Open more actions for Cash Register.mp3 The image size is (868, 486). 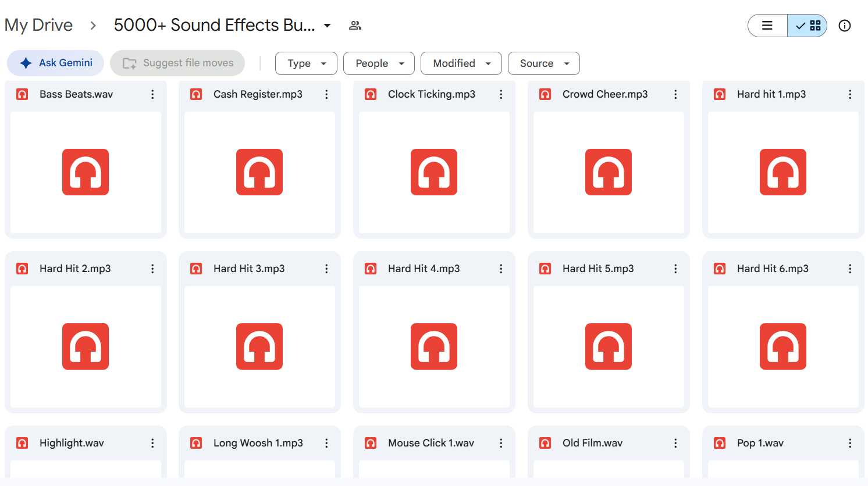pos(326,94)
